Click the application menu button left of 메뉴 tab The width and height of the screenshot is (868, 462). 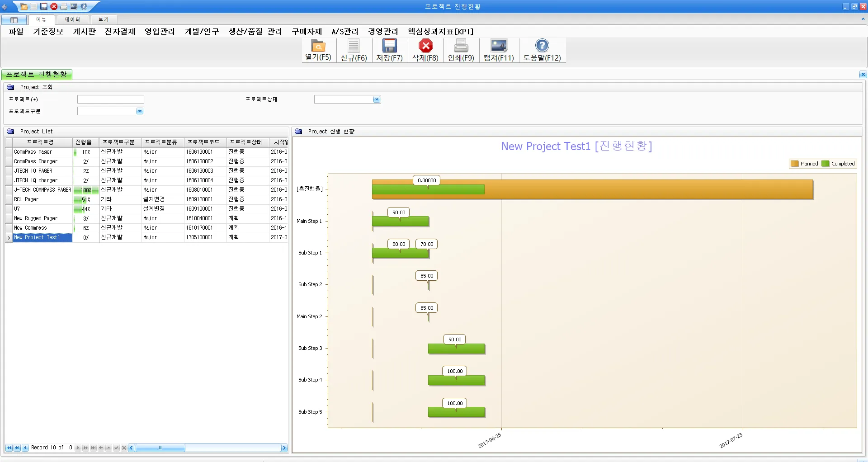(x=14, y=20)
